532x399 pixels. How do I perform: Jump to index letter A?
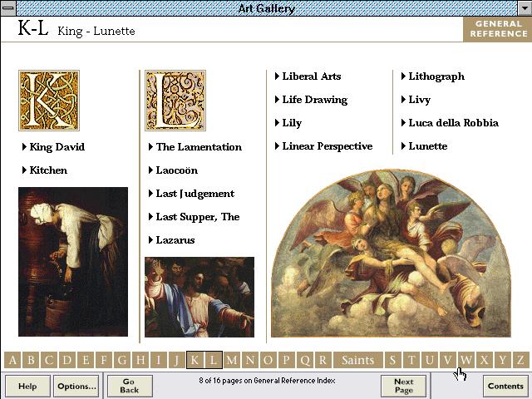pyautogui.click(x=12, y=360)
